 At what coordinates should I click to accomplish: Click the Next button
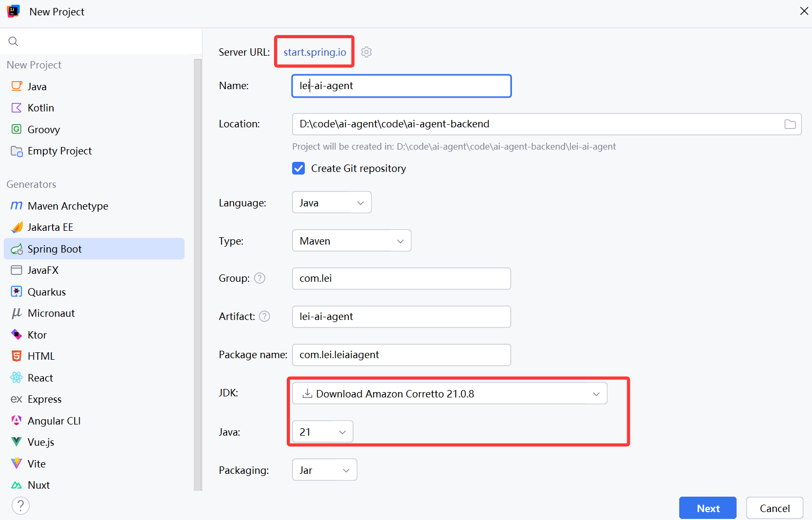point(708,508)
